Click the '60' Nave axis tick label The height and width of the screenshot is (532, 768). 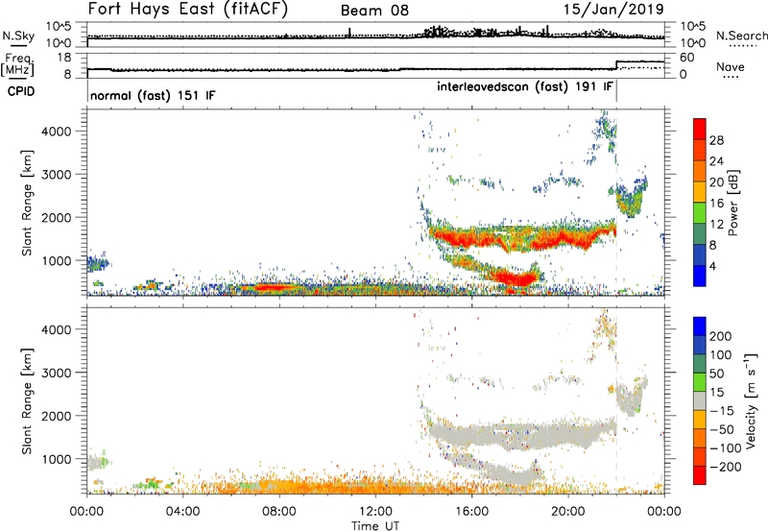(x=687, y=58)
